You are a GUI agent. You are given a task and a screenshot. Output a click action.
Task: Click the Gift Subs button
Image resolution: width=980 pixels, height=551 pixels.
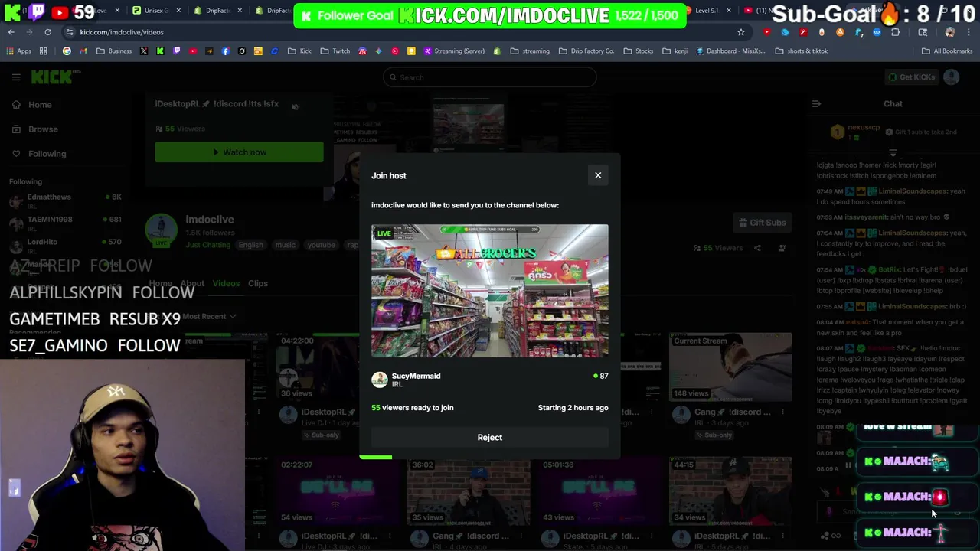click(762, 223)
